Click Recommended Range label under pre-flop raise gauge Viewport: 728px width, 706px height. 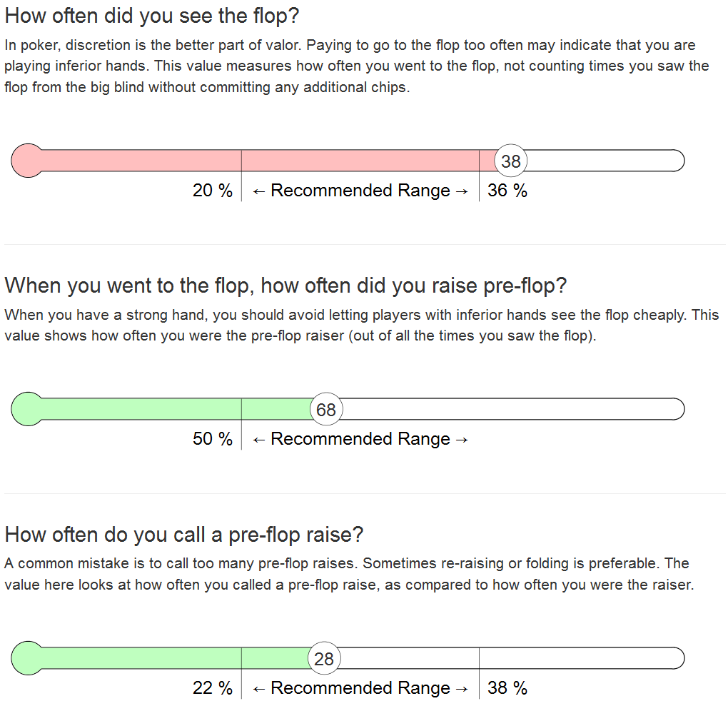360,439
